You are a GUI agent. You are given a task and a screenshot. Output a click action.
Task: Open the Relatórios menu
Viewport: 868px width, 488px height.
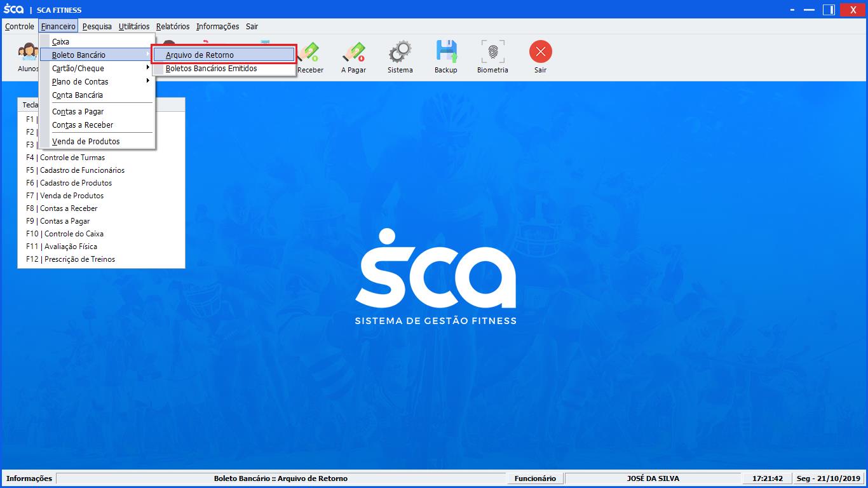173,26
